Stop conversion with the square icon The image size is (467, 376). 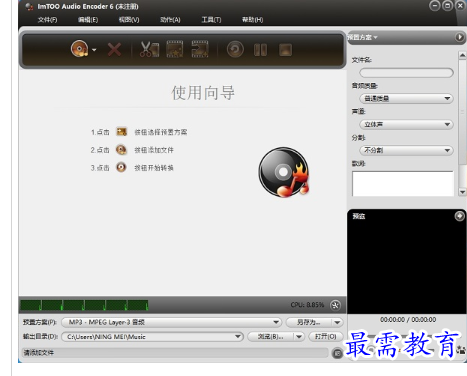tap(285, 50)
